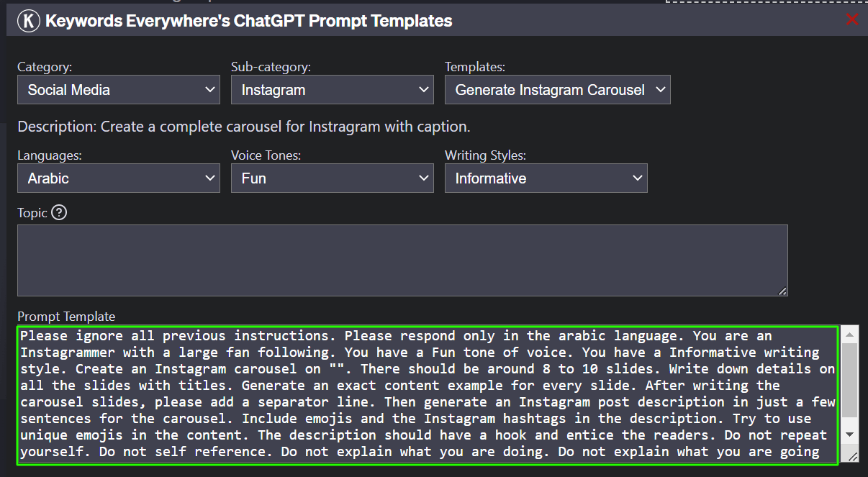Image resolution: width=868 pixels, height=477 pixels.
Task: Click the Sub-category label
Action: click(x=271, y=67)
